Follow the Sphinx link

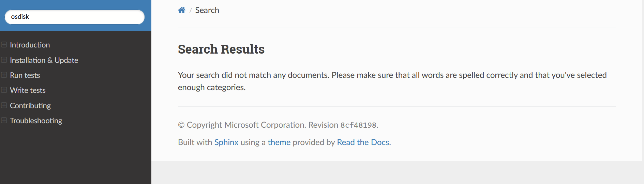(x=226, y=142)
